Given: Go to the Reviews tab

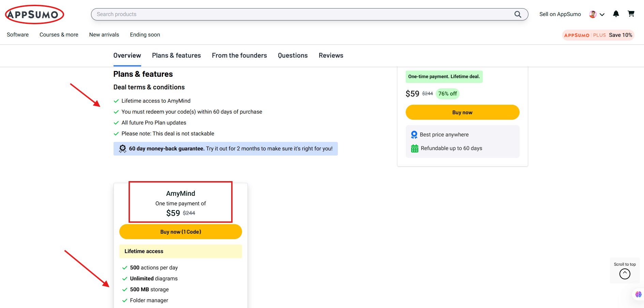Looking at the screenshot, I should coord(331,56).
